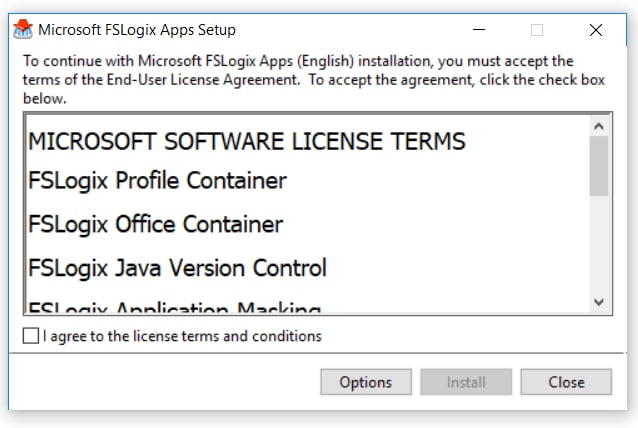Click the "I agree to the license terms" label
Image resolution: width=638 pixels, height=428 pixels.
pos(182,336)
